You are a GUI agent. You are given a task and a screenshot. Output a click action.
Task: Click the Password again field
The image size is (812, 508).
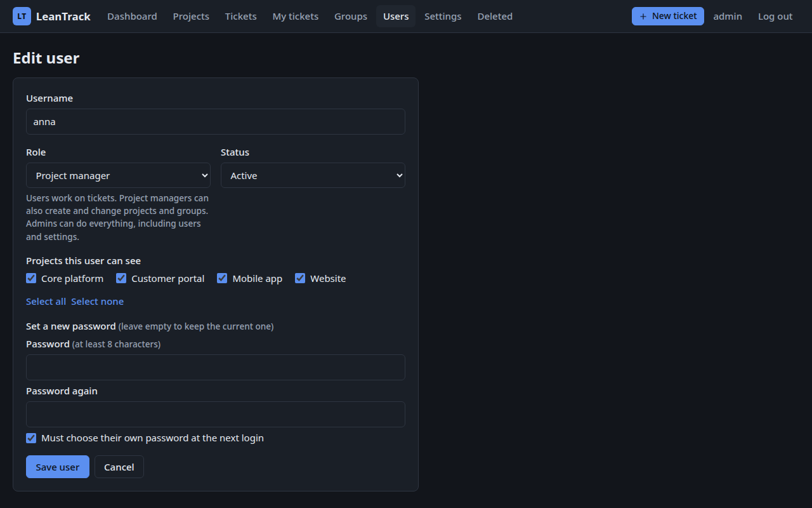coord(216,414)
